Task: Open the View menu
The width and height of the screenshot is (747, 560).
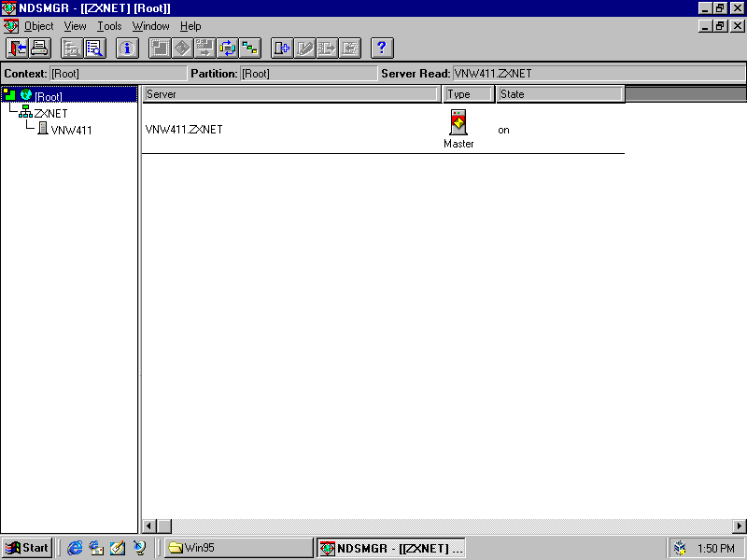Action: [76, 26]
